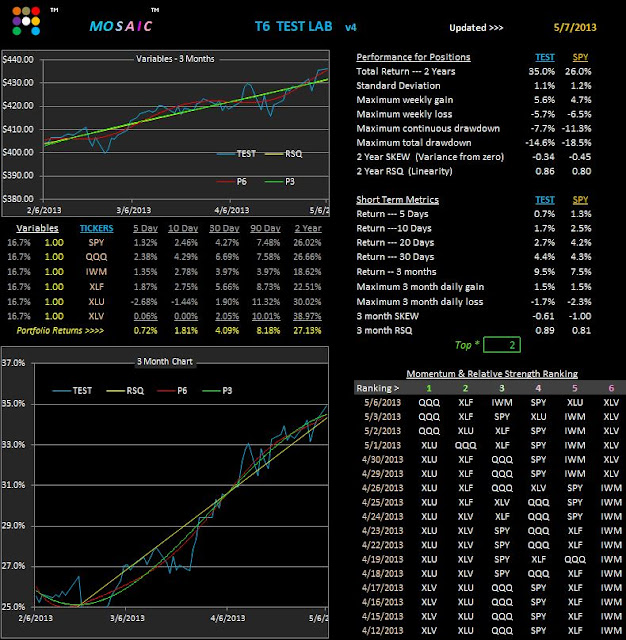The image size is (626, 640).
Task: Select TEST legend entry in Variables chart
Action: point(236,154)
